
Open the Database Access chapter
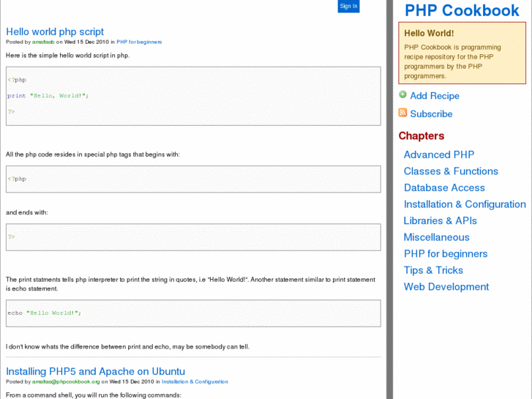444,187
